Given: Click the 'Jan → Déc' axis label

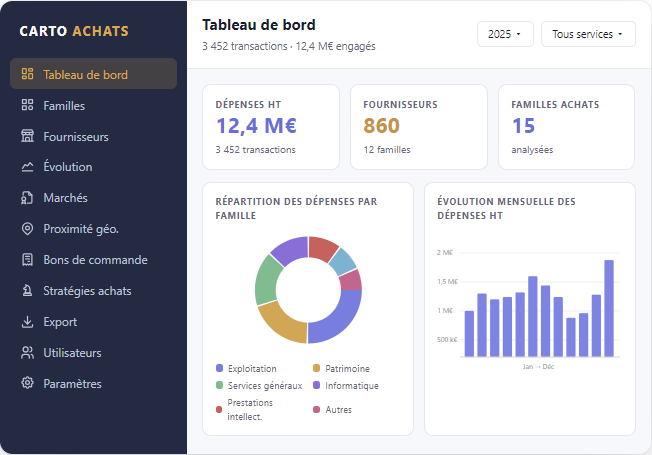Looking at the screenshot, I should (538, 366).
